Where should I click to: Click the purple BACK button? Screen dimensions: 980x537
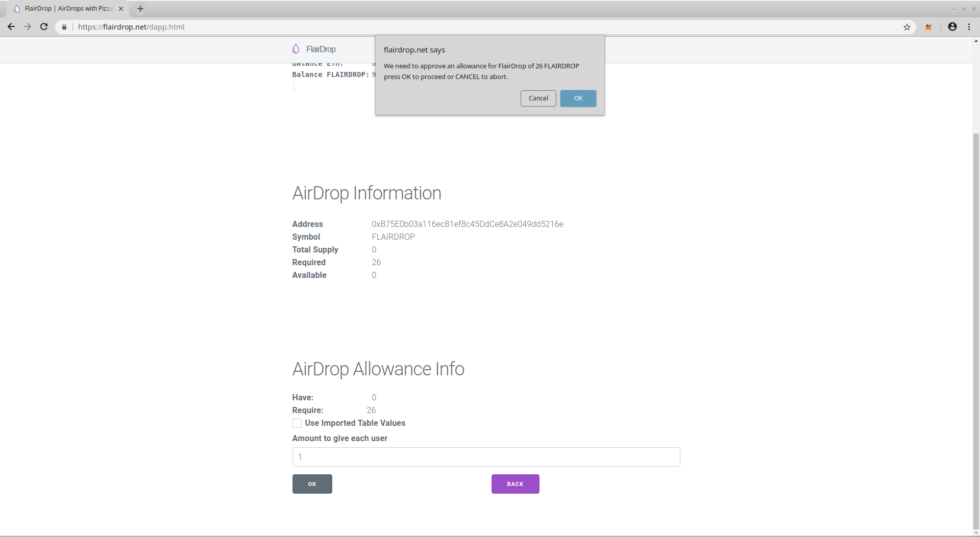click(515, 484)
